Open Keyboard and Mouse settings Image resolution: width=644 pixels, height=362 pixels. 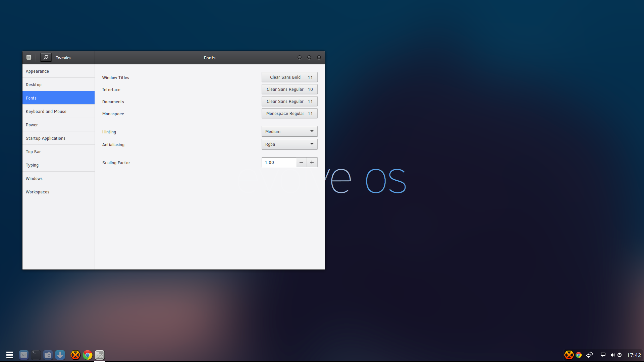point(58,111)
